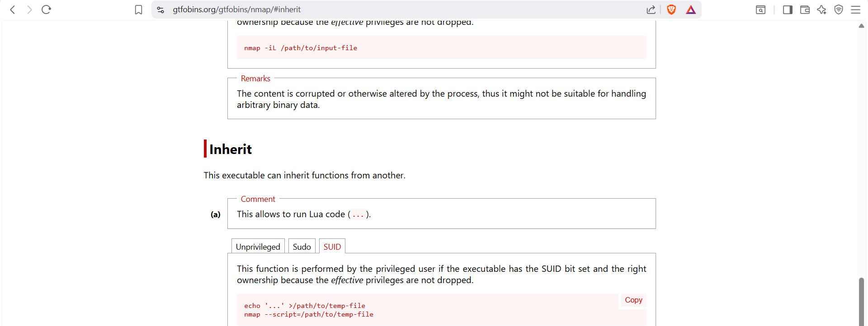This screenshot has width=868, height=326.
Task: Click the browser forward arrow
Action: click(29, 9)
